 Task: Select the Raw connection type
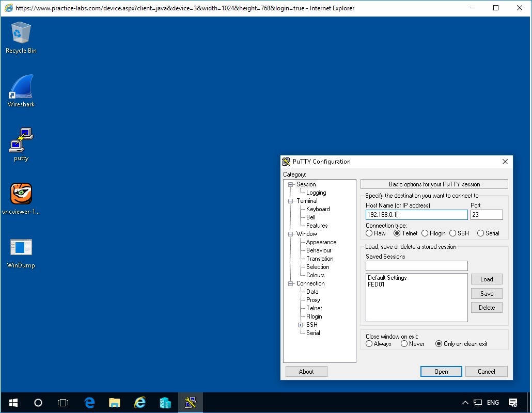tap(375, 233)
